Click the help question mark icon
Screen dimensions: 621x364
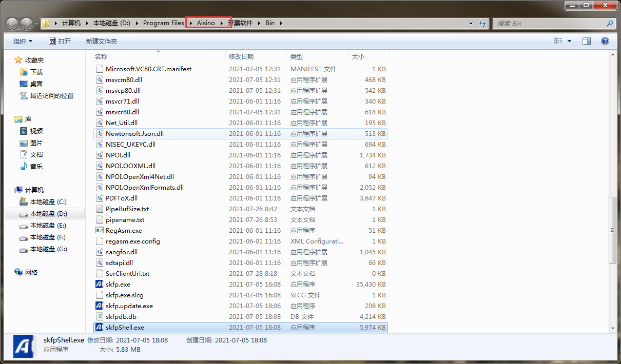tap(605, 41)
